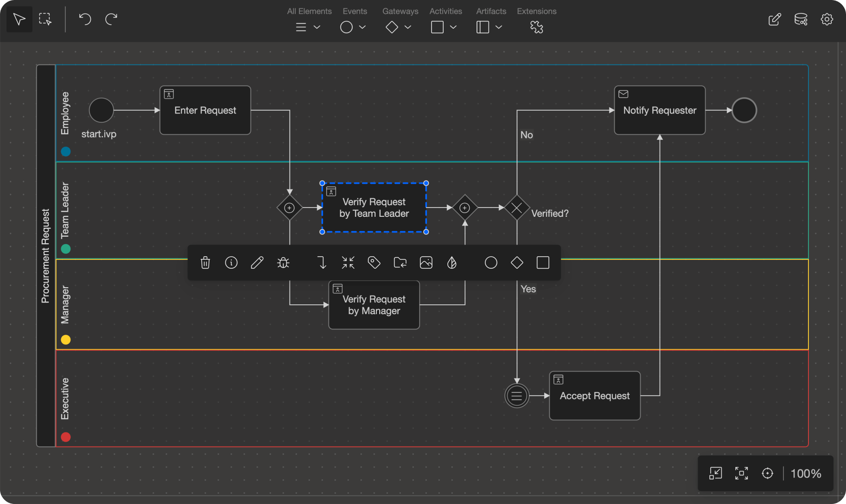Viewport: 846px width, 504px height.
Task: Edit the label with the pencil icon
Action: point(257,263)
